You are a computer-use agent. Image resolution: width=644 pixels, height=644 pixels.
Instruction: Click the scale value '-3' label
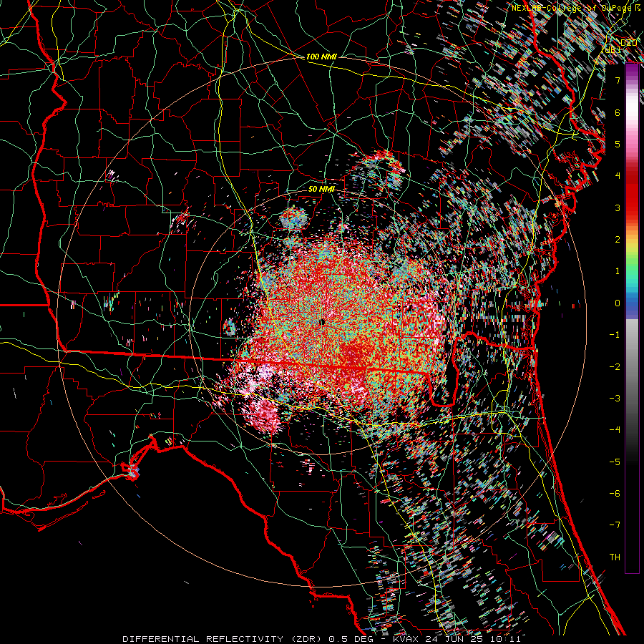(615, 398)
